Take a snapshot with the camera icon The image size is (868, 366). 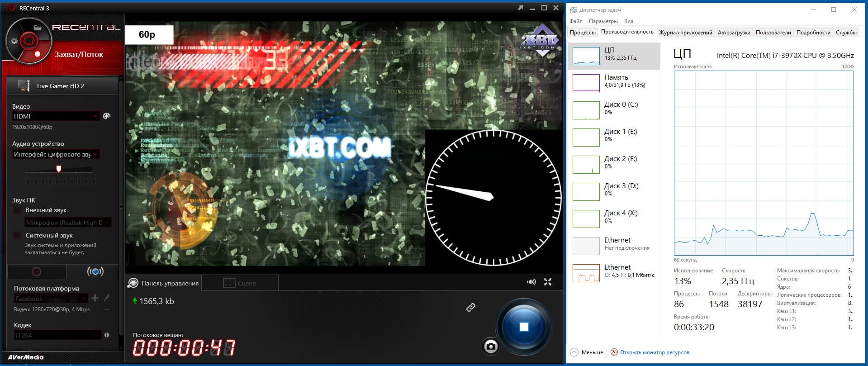[x=491, y=347]
